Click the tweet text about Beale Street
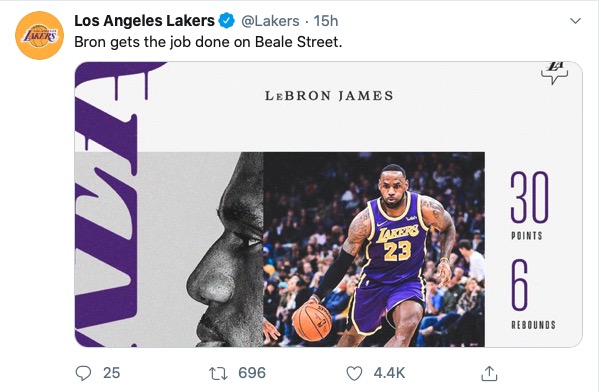This screenshot has height=392, width=601. click(x=208, y=42)
